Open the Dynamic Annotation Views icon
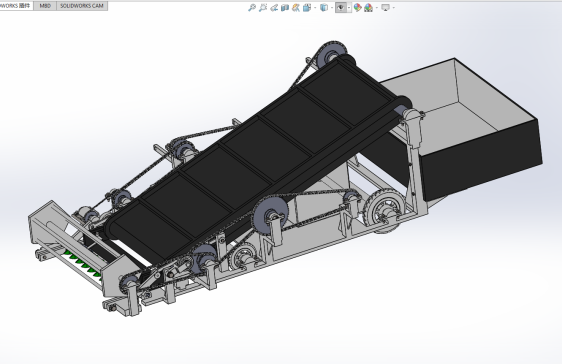Viewport: 562px width, 364px height. pyautogui.click(x=296, y=8)
